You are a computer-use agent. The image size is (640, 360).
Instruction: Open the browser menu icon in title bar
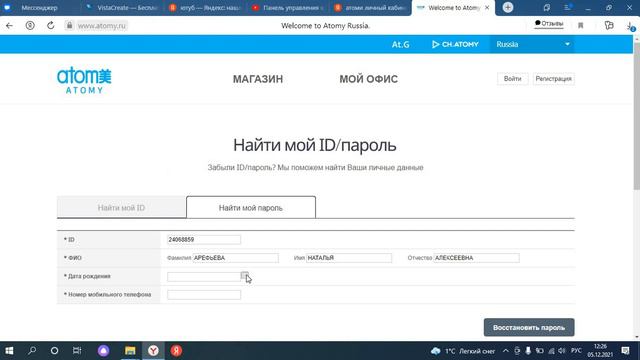[x=568, y=7]
